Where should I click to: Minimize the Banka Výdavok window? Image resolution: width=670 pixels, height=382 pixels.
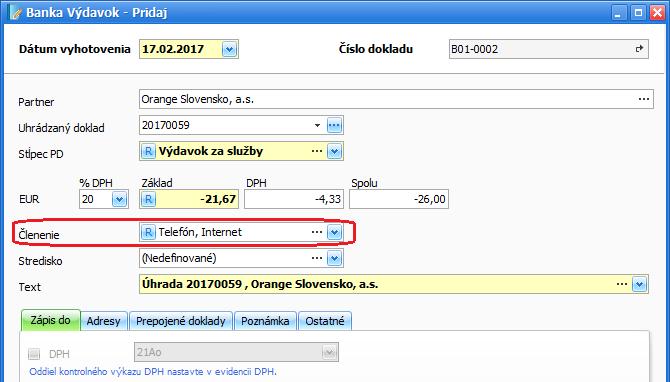tap(618, 12)
